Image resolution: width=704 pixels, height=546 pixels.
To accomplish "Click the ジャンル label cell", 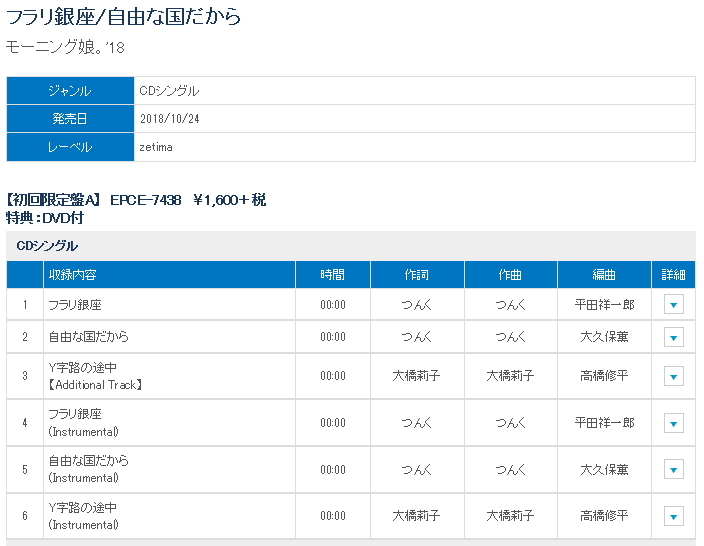I will coord(70,91).
